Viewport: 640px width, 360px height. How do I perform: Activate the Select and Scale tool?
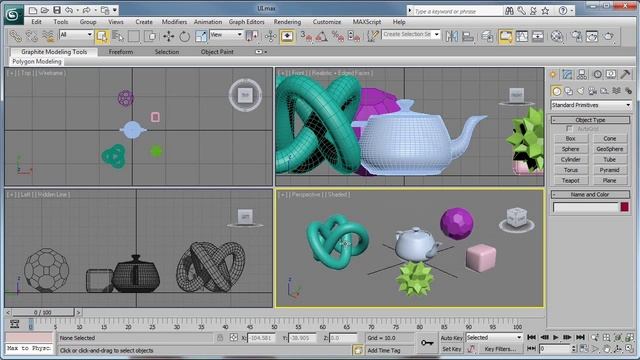[201, 36]
